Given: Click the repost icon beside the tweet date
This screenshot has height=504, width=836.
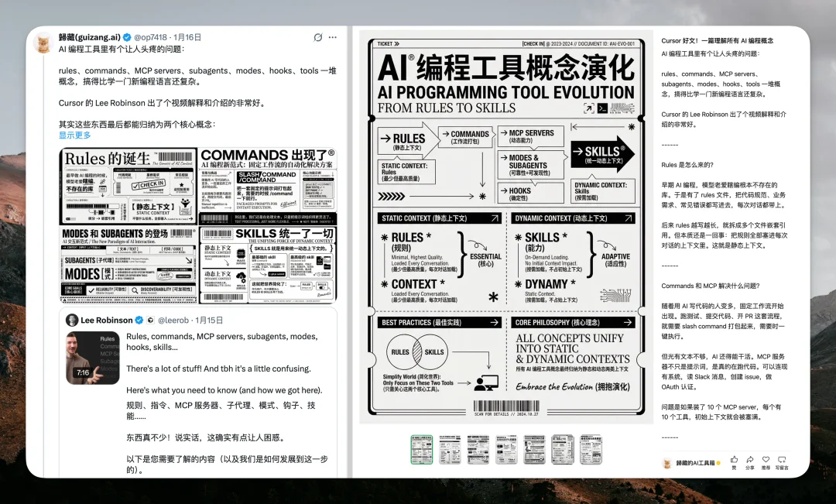Looking at the screenshot, I should click(317, 37).
